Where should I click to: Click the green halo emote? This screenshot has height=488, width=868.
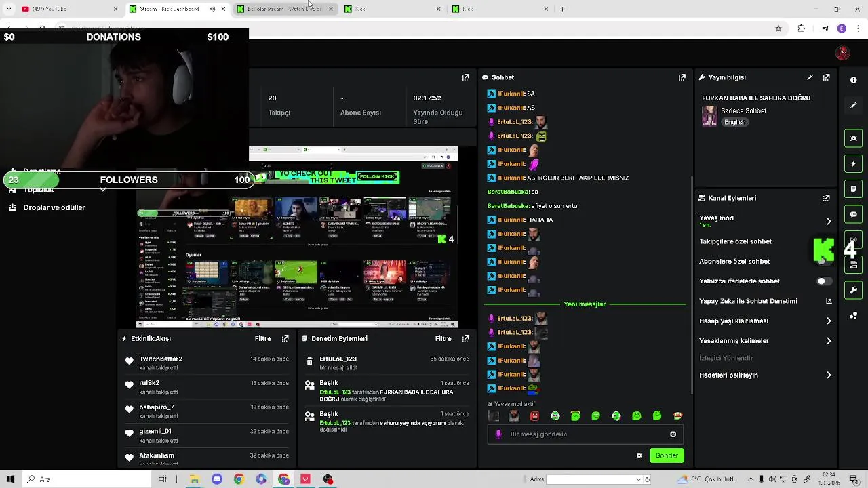[x=576, y=416]
